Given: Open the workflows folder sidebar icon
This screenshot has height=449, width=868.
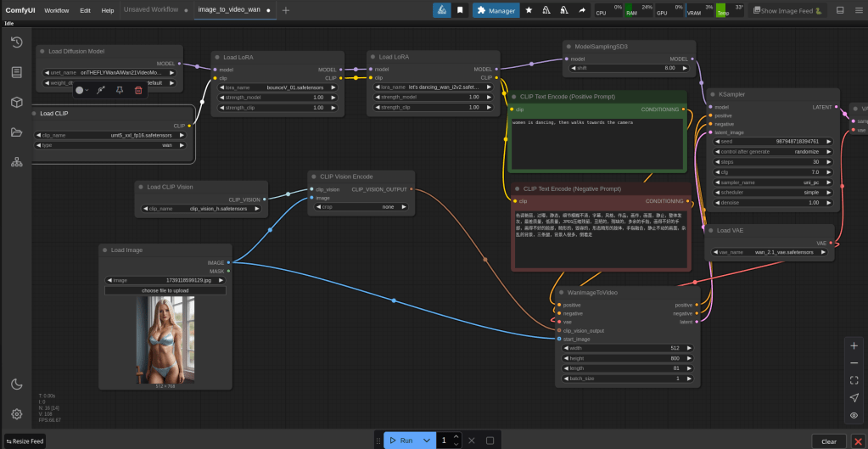Looking at the screenshot, I should tap(16, 132).
